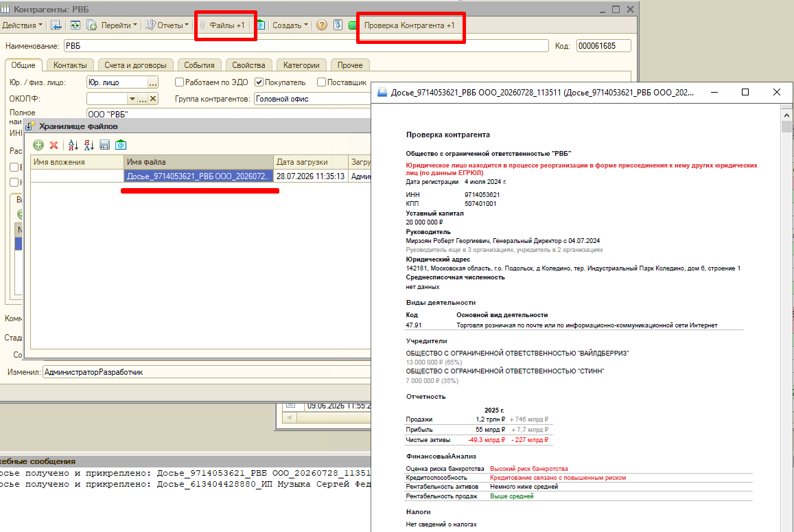The width and height of the screenshot is (794, 532).
Task: Open the Категории tab
Action: pyautogui.click(x=301, y=65)
